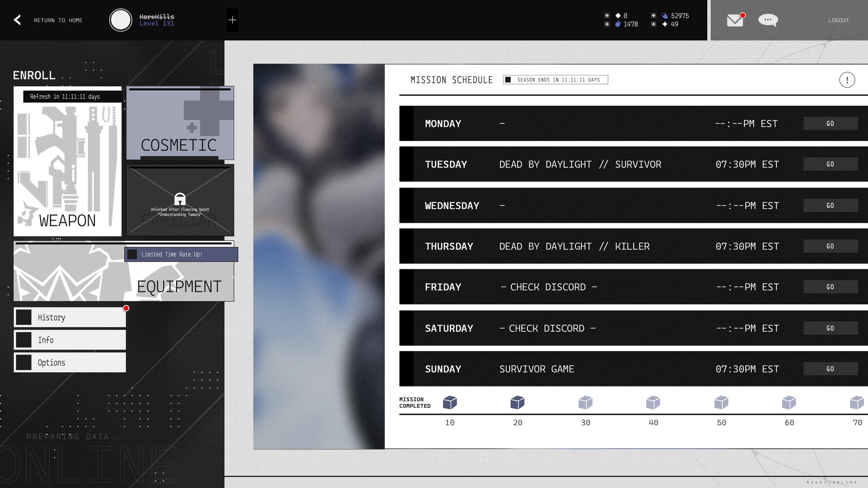Click the padlock on the locked Familiar card
Screen dimensions: 868x488
[180, 199]
